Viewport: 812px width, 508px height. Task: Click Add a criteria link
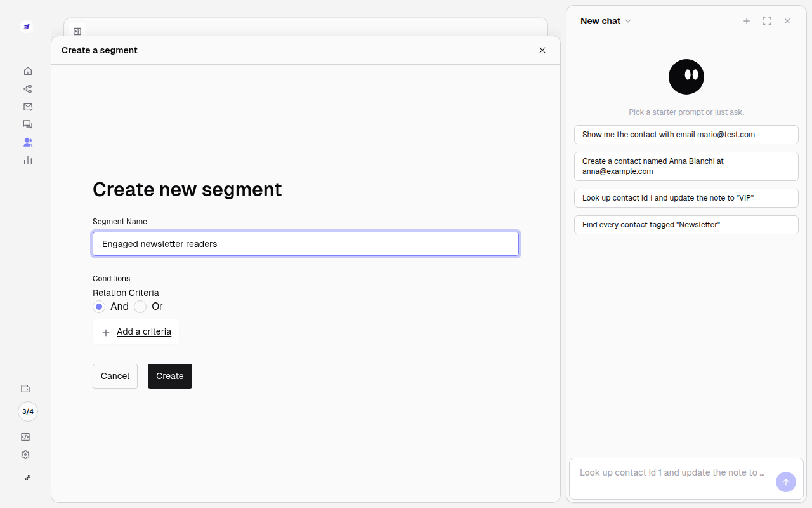(x=136, y=331)
